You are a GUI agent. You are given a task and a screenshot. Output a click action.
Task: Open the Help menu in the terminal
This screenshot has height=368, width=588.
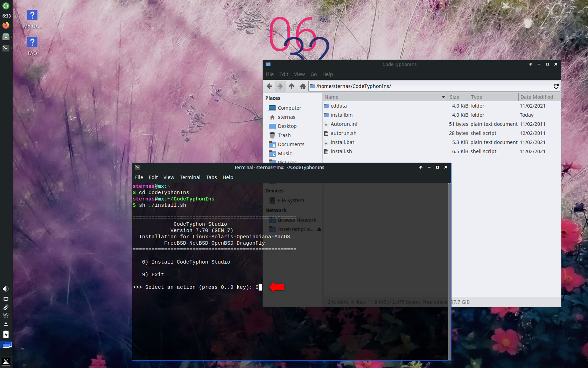pyautogui.click(x=228, y=177)
